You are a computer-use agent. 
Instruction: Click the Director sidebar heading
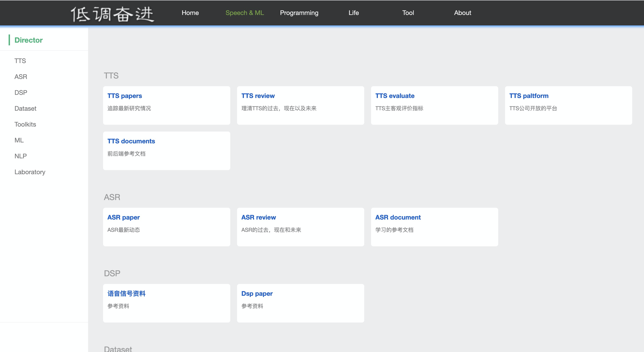pos(29,40)
